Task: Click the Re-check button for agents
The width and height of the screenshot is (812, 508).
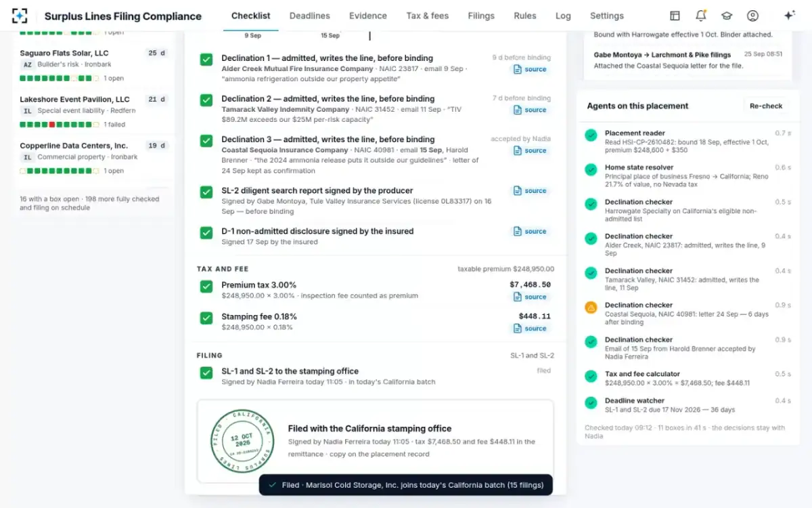Action: click(766, 106)
